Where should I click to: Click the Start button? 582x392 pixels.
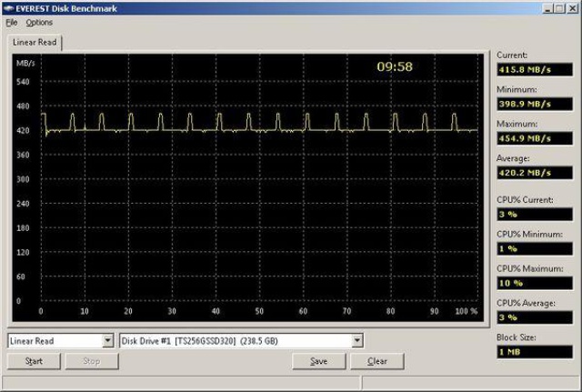tap(34, 361)
